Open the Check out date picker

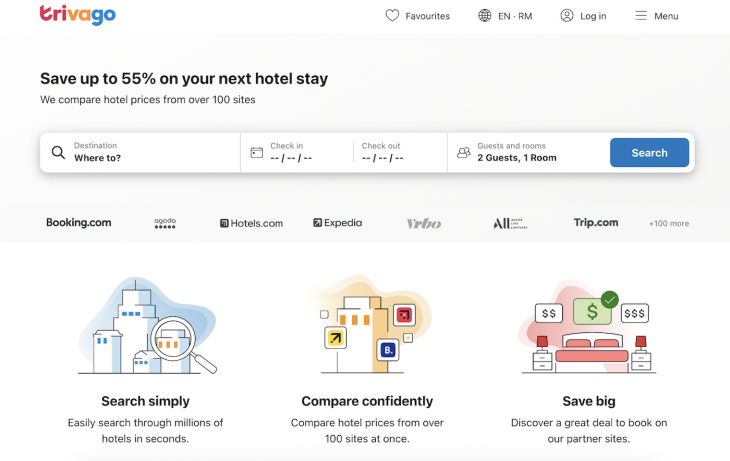[398, 152]
